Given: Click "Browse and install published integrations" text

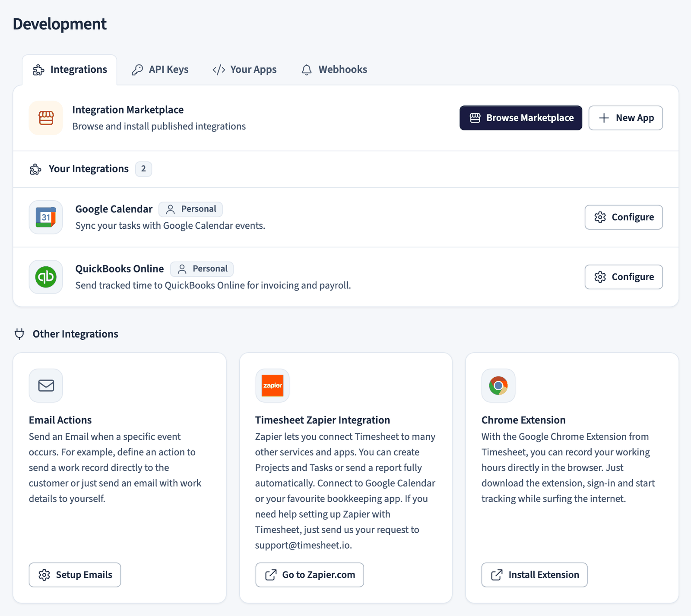Looking at the screenshot, I should (x=159, y=126).
